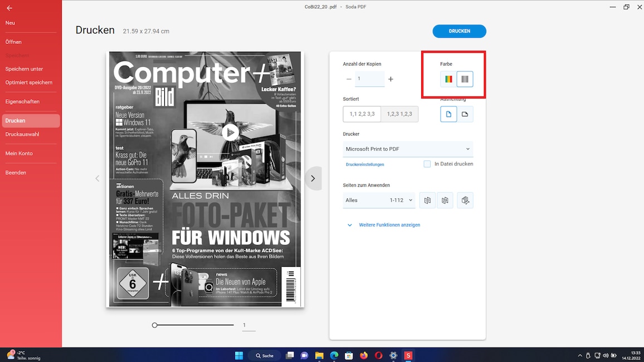This screenshot has height=362, width=644.
Task: Enable the In Datei drucken checkbox
Action: point(427,164)
